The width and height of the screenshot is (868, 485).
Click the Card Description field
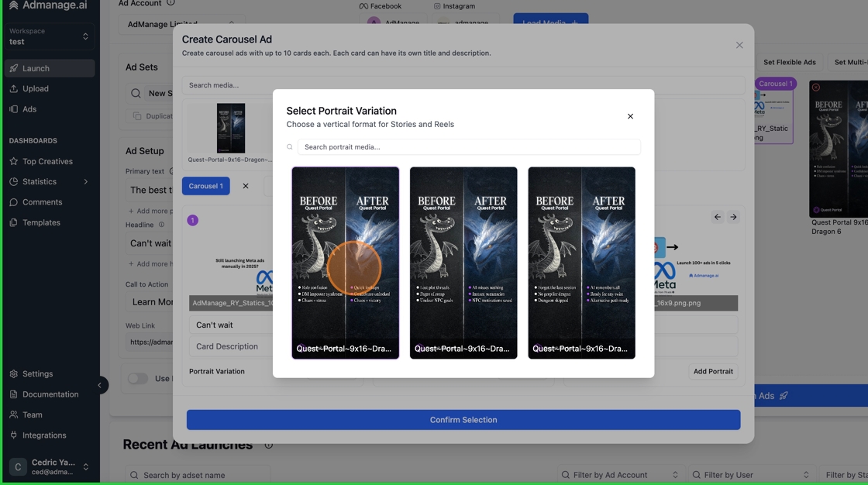coord(232,346)
